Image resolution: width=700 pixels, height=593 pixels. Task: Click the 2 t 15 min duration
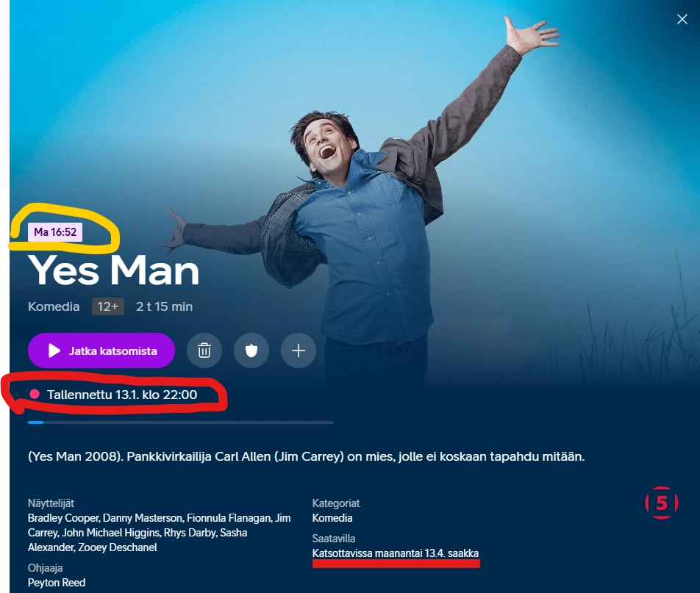pos(164,306)
